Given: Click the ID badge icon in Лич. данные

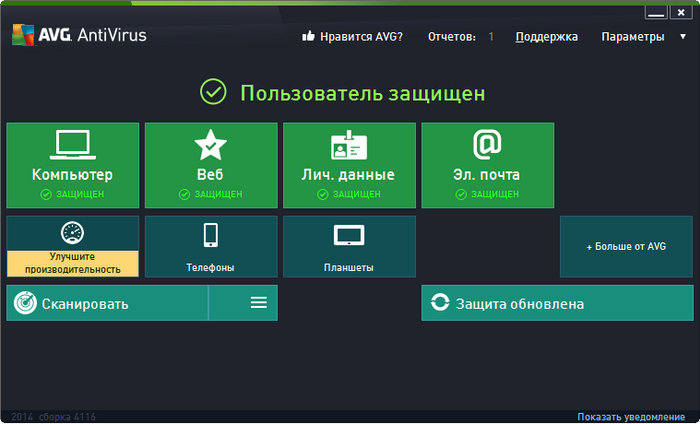Looking at the screenshot, I should 349,145.
